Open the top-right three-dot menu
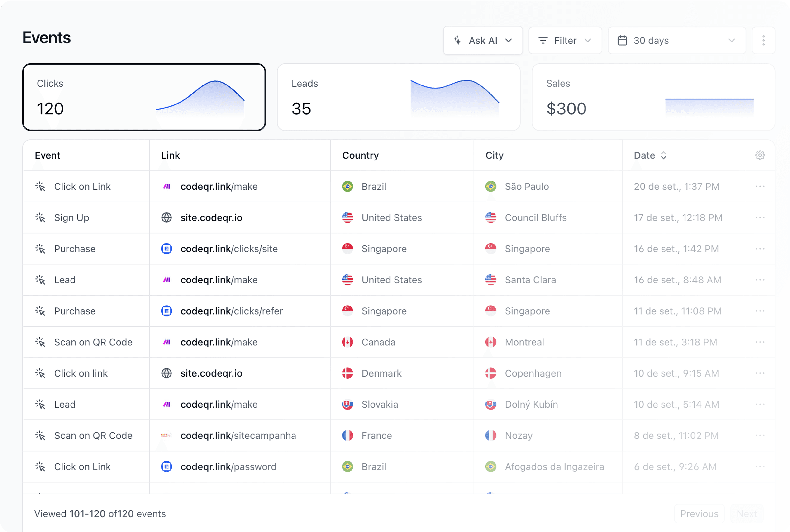 coord(763,40)
